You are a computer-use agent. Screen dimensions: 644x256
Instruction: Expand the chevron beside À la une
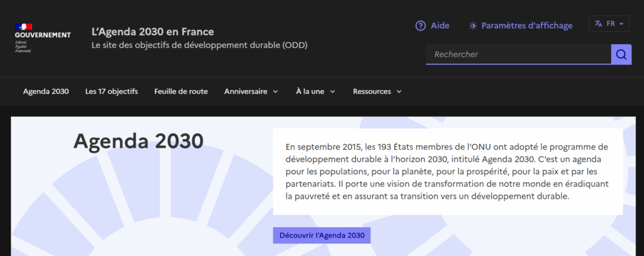click(x=332, y=92)
